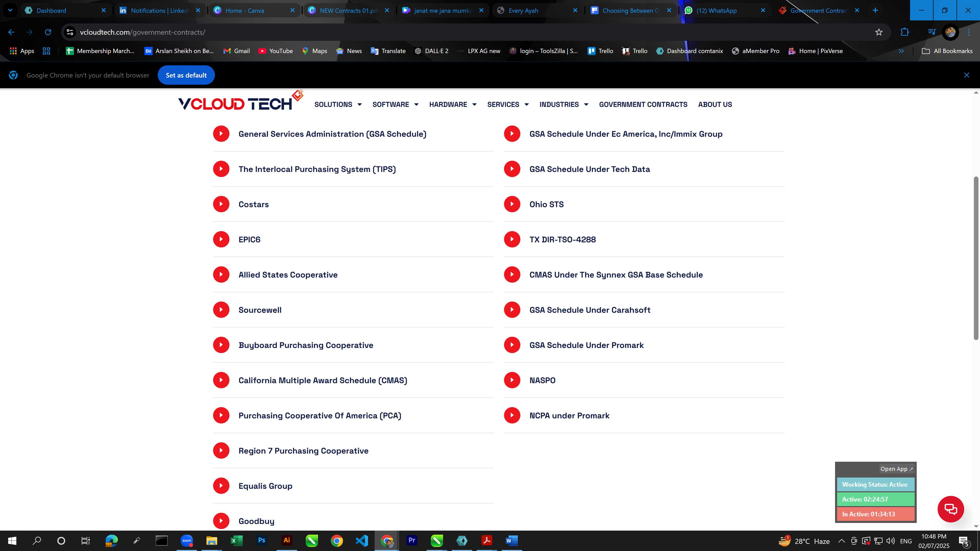Click the play icon beside Equalis Group
Screen dimensions: 980x551
coord(221,486)
